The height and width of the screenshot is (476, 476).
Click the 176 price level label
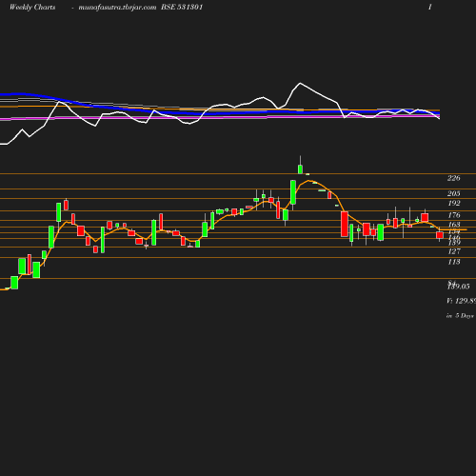click(454, 215)
